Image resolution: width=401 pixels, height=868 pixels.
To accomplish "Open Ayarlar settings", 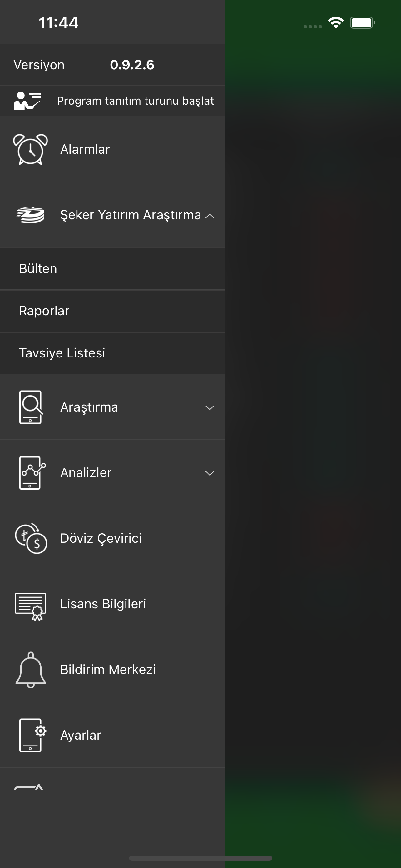I will (x=112, y=735).
